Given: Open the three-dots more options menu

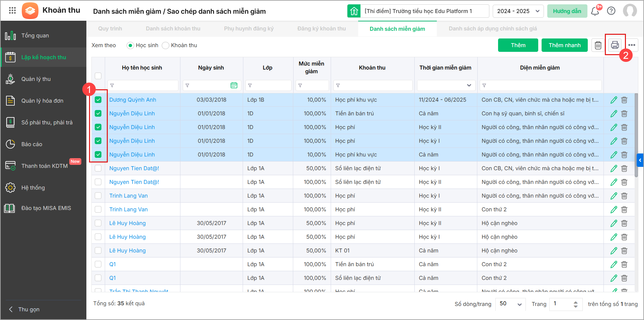Looking at the screenshot, I should tap(632, 45).
